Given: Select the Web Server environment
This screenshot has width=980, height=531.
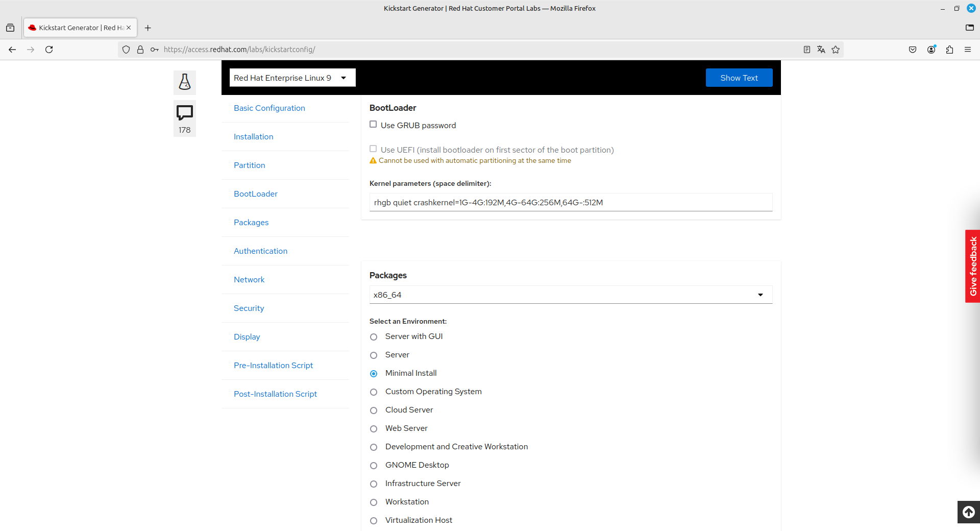Looking at the screenshot, I should point(374,429).
